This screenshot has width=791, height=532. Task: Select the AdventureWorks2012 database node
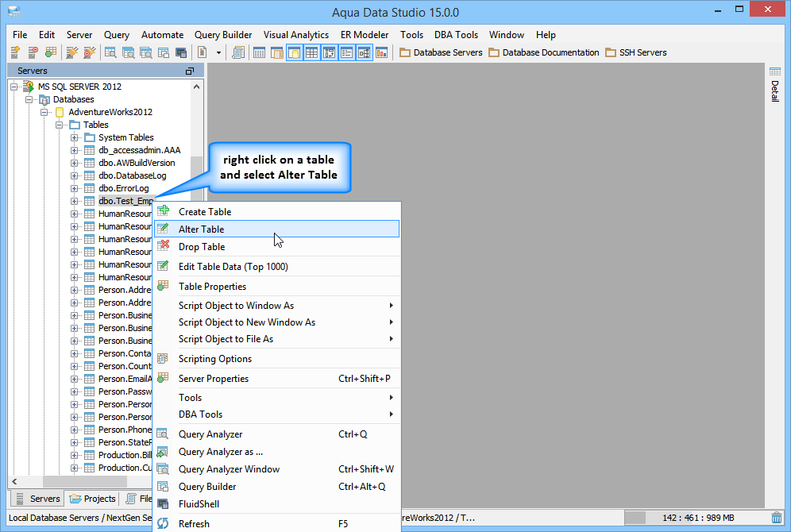[x=110, y=112]
